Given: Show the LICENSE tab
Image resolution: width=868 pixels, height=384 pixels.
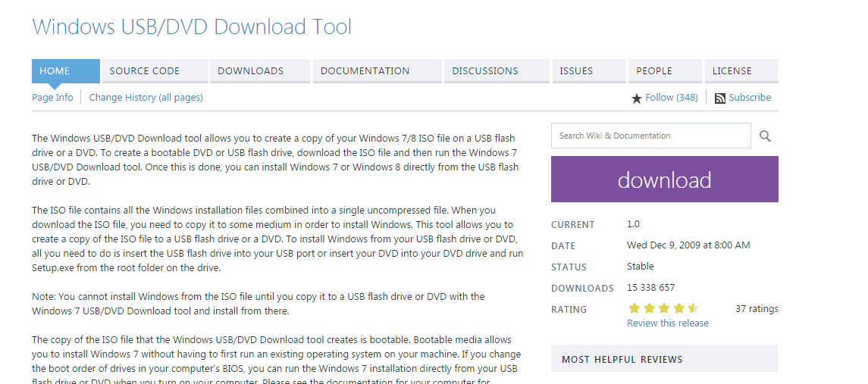Looking at the screenshot, I should point(741,71).
